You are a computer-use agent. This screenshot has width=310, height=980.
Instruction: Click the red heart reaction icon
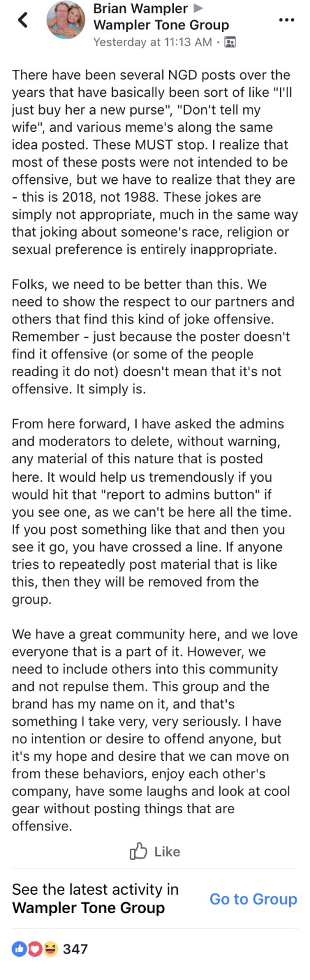(x=35, y=949)
